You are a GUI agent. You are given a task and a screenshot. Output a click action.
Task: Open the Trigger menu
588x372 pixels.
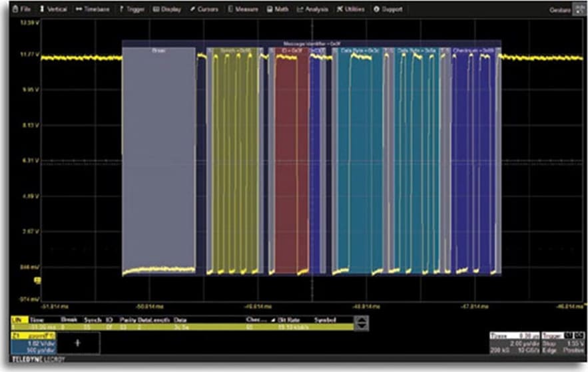point(132,9)
